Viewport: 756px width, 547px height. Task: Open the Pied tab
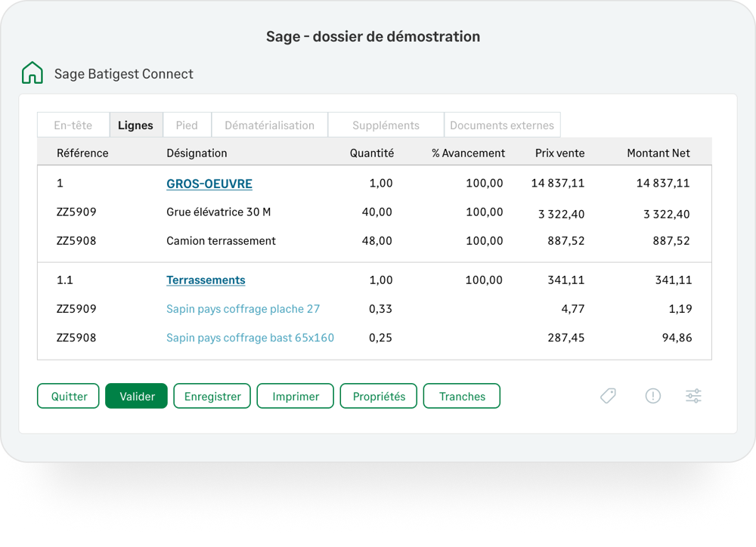[187, 125]
